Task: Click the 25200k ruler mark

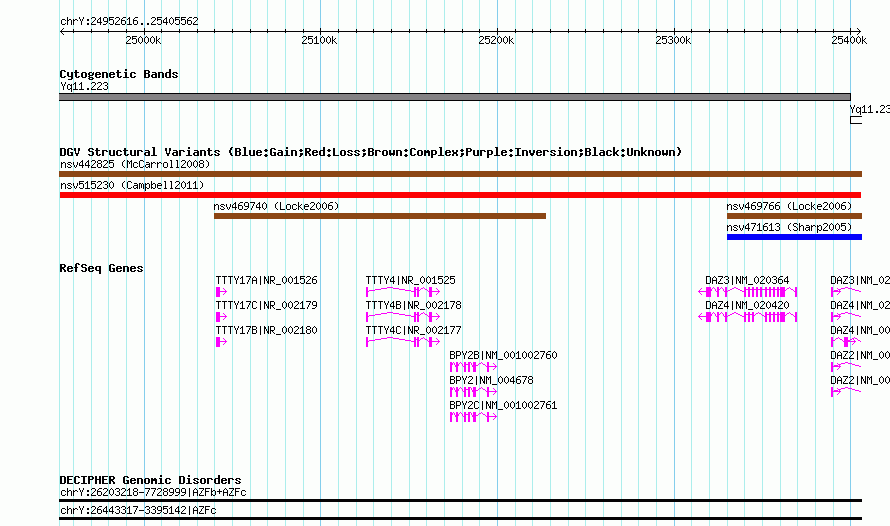Action: click(497, 40)
